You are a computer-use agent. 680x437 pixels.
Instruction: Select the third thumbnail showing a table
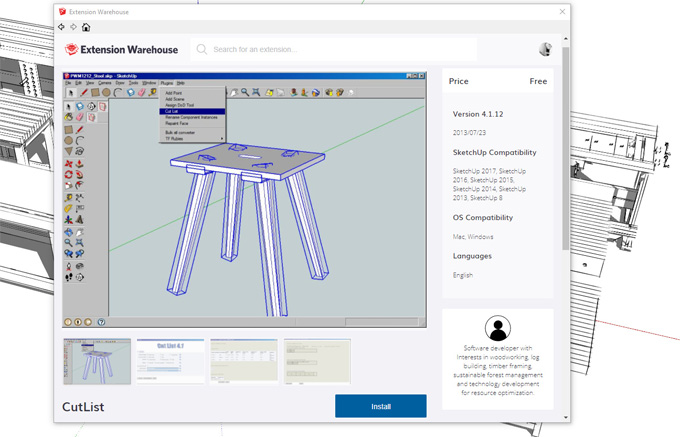pos(244,362)
